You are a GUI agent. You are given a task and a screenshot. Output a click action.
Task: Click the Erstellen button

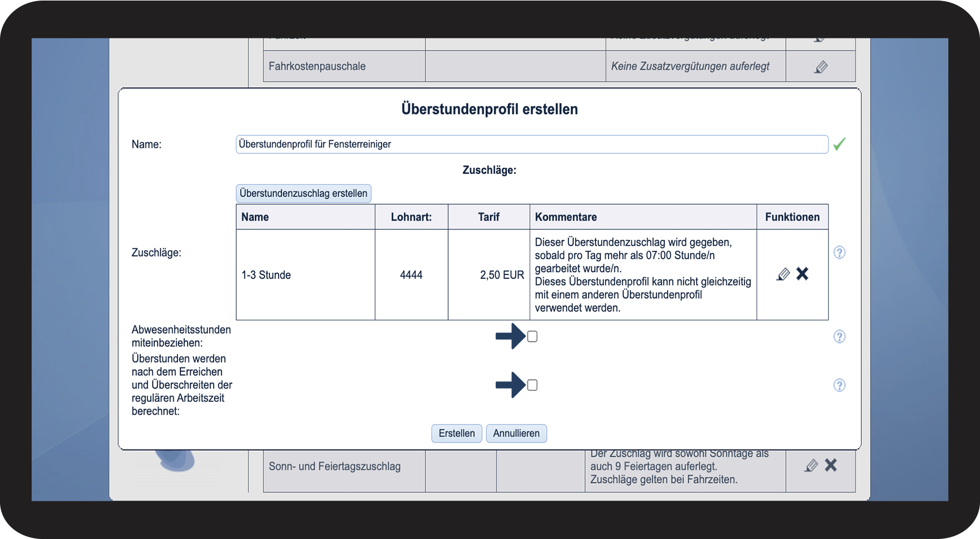(457, 434)
